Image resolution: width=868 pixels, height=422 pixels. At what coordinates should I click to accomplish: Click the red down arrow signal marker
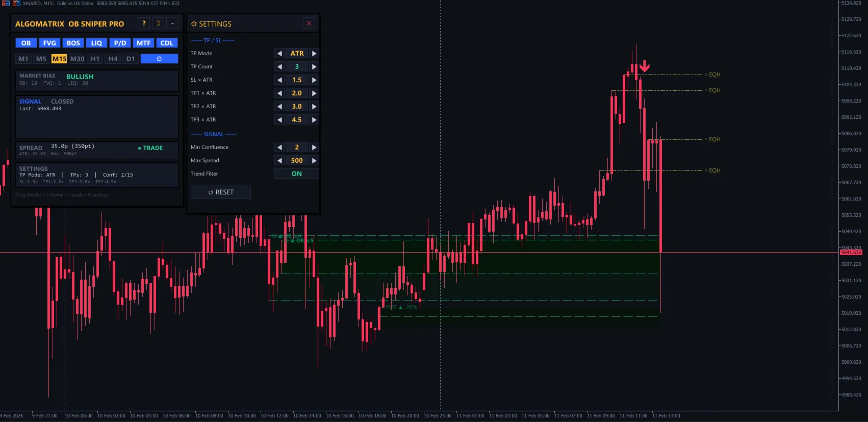click(x=645, y=66)
